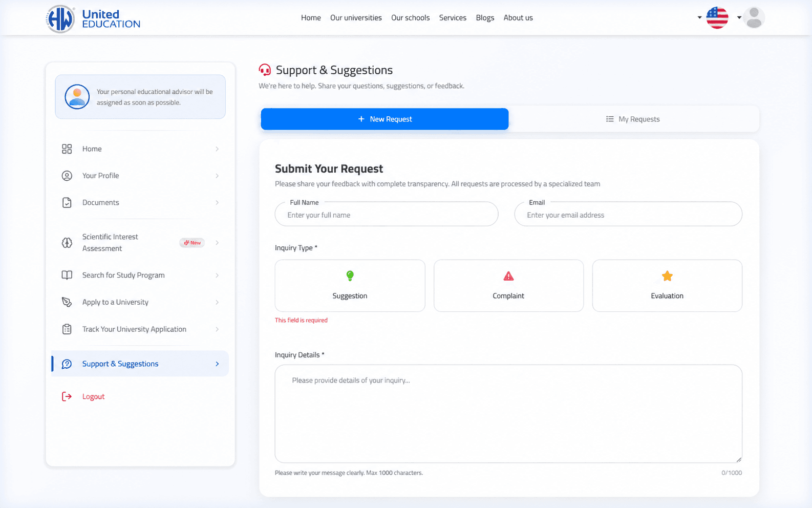Open Your Profile sidebar link
The image size is (812, 508).
tap(140, 176)
